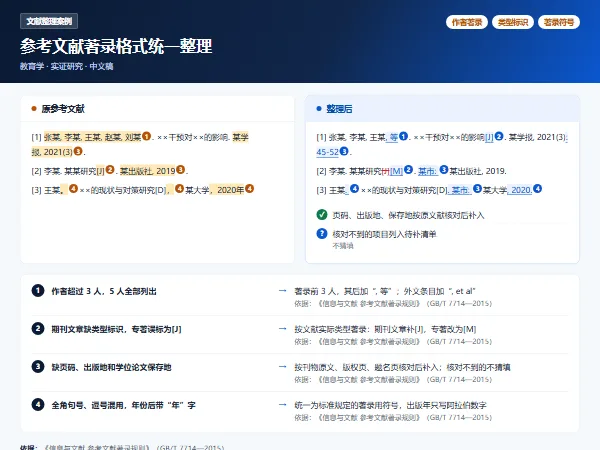This screenshot has height=450, width=600.
Task: Click note 页码、出版地、保存地按原文献核对后补入
Action: (x=408, y=215)
